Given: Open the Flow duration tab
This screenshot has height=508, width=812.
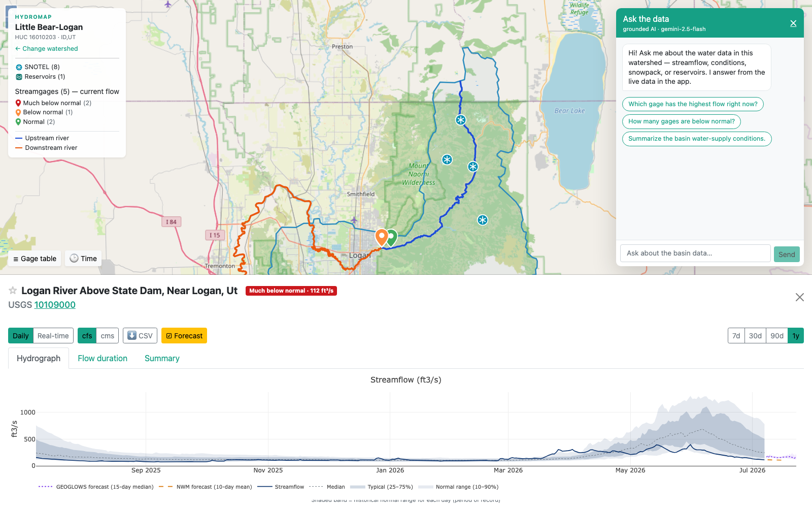Looking at the screenshot, I should pos(103,358).
